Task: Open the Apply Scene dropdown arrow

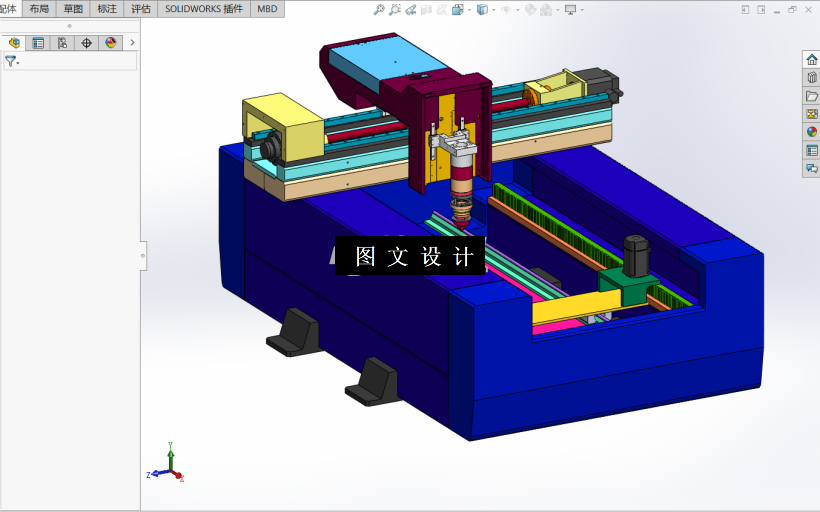Action: (x=558, y=10)
